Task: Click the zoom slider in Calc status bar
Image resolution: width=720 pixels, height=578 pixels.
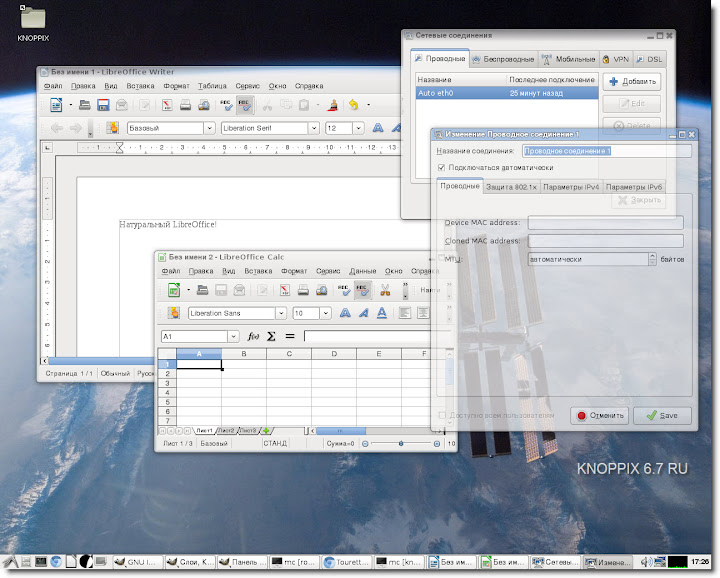Action: [401, 442]
